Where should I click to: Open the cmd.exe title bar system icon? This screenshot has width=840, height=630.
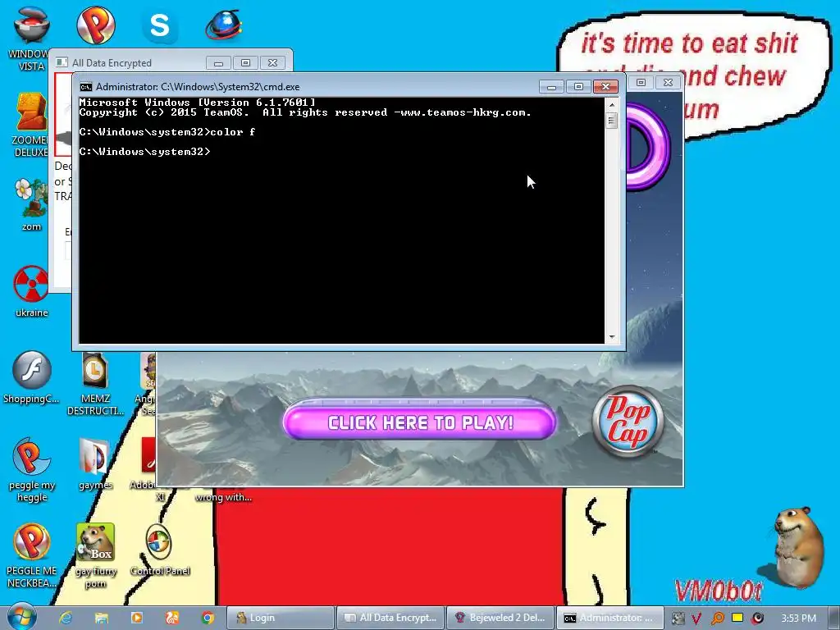(85, 87)
